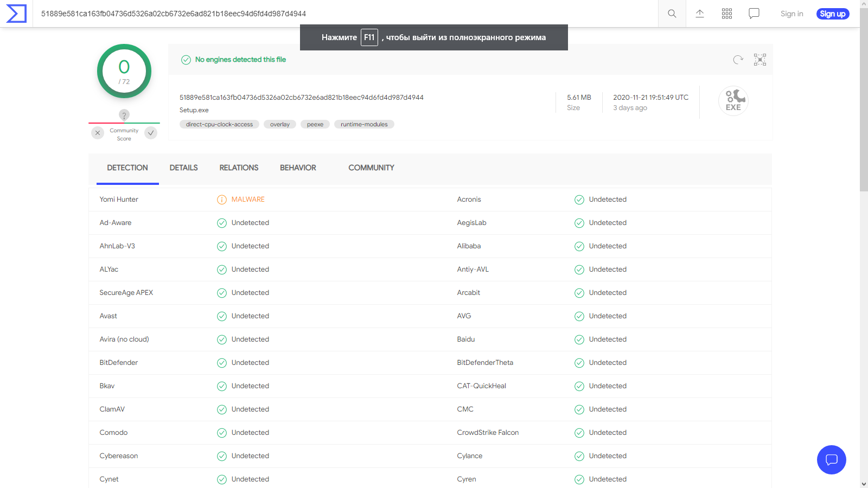Click the VirusTotal sigma logo
Image resolution: width=868 pixels, height=488 pixels.
[x=16, y=14]
